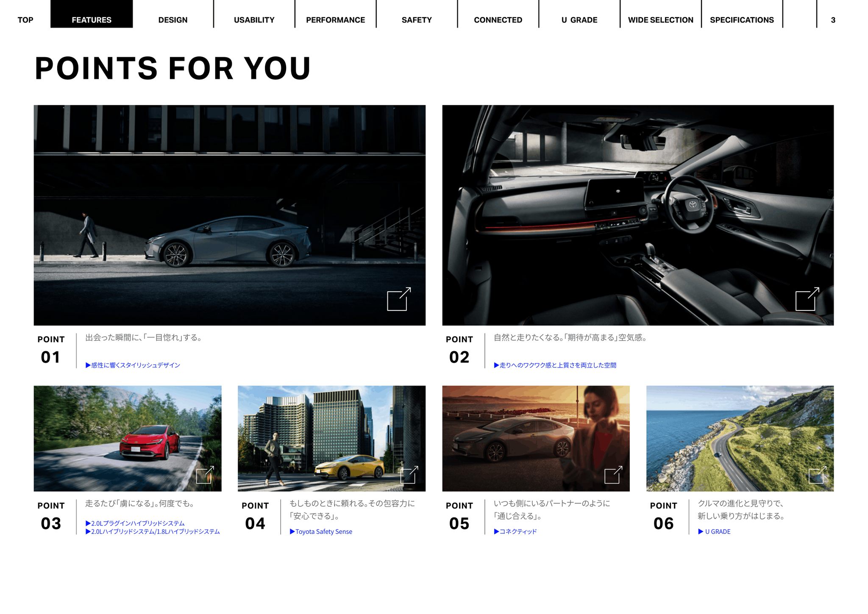Open the 2.0Lハイブリッドシステム/1.8Lハイブリッドシステム link
The image size is (868, 614).
(153, 531)
